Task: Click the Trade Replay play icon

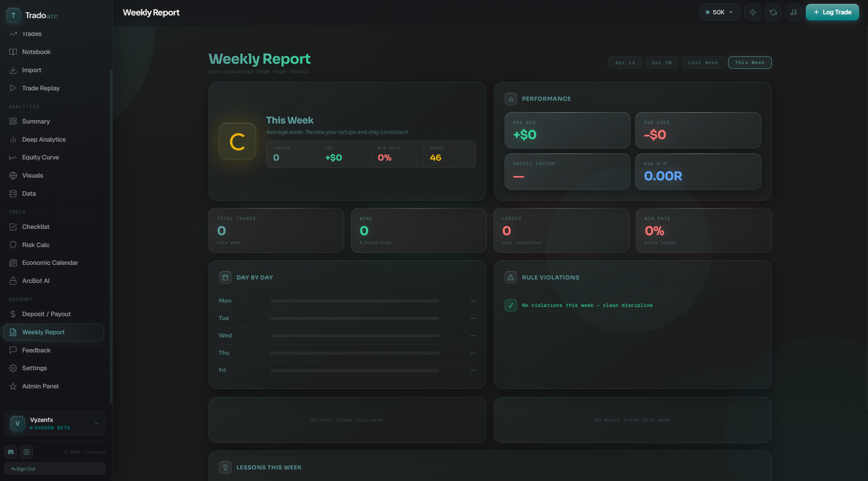Action: tap(13, 88)
